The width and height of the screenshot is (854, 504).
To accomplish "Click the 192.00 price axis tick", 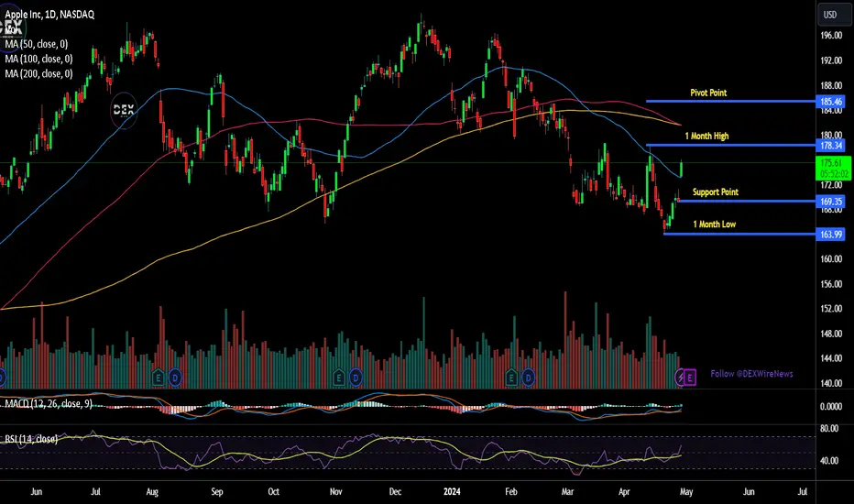I will 831,60.
